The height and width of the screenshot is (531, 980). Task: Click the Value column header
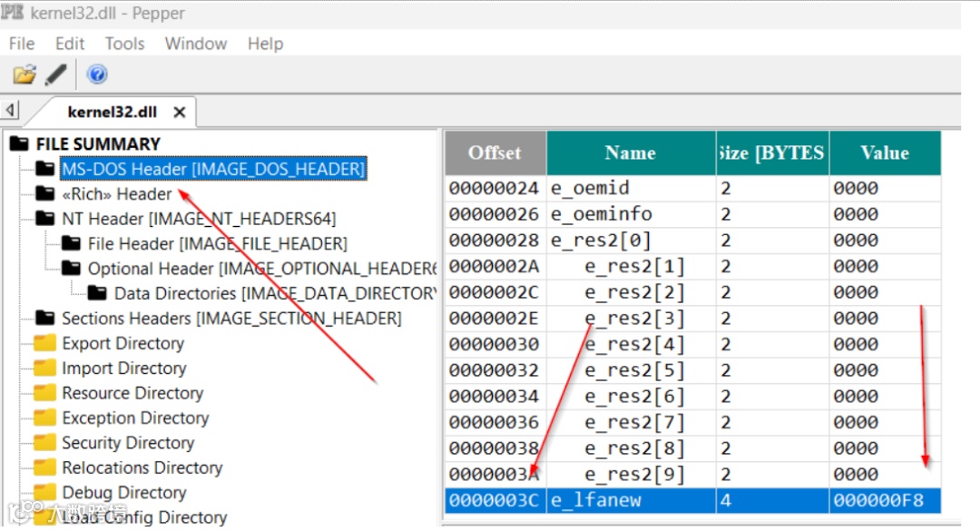(885, 152)
